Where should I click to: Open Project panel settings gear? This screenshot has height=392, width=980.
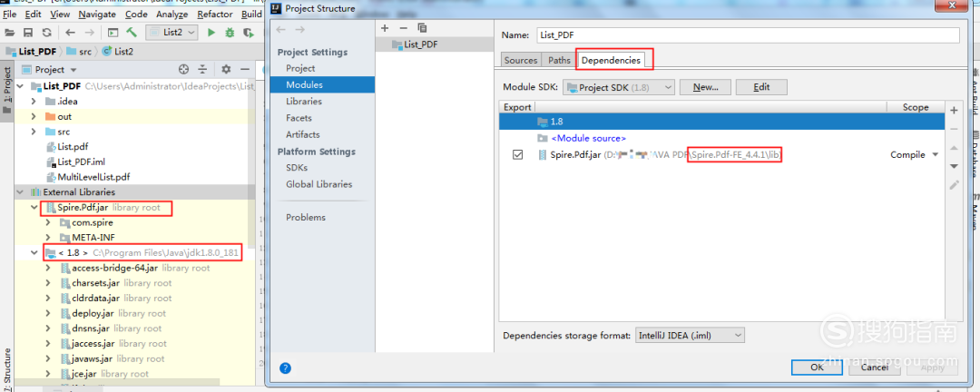click(x=226, y=69)
